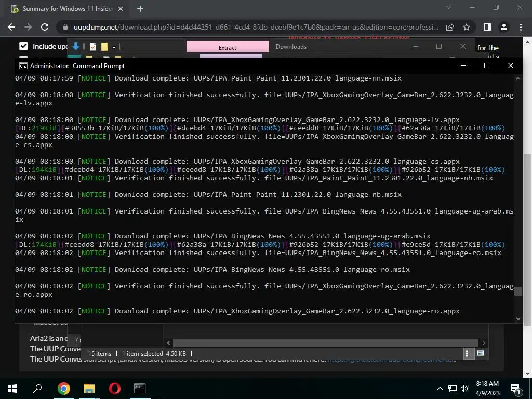
Task: Open clock showing 8:18 AM
Action: [487, 389]
